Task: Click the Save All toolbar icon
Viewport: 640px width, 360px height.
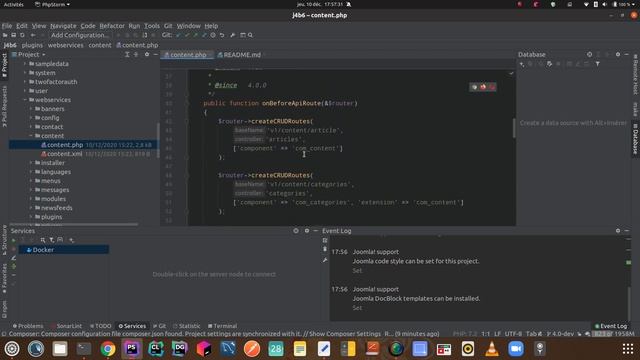Action: click(13, 35)
